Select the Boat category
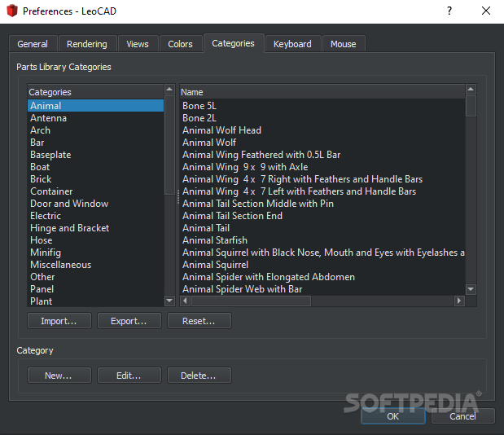504x435 pixels. (96, 167)
